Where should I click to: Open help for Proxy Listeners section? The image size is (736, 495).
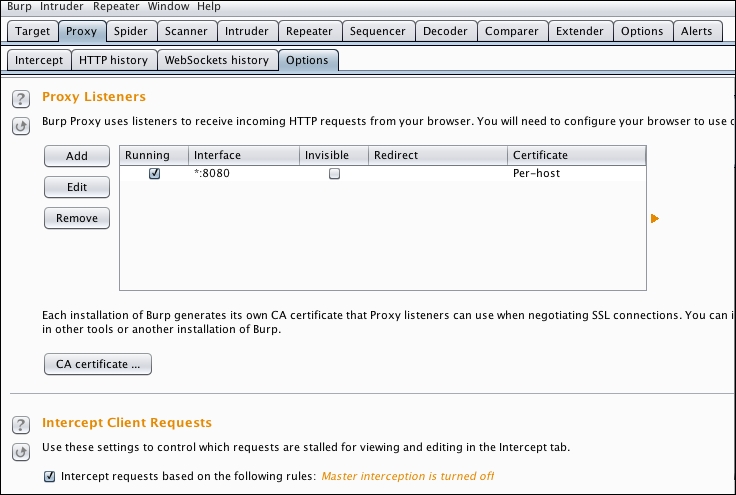click(x=20, y=98)
